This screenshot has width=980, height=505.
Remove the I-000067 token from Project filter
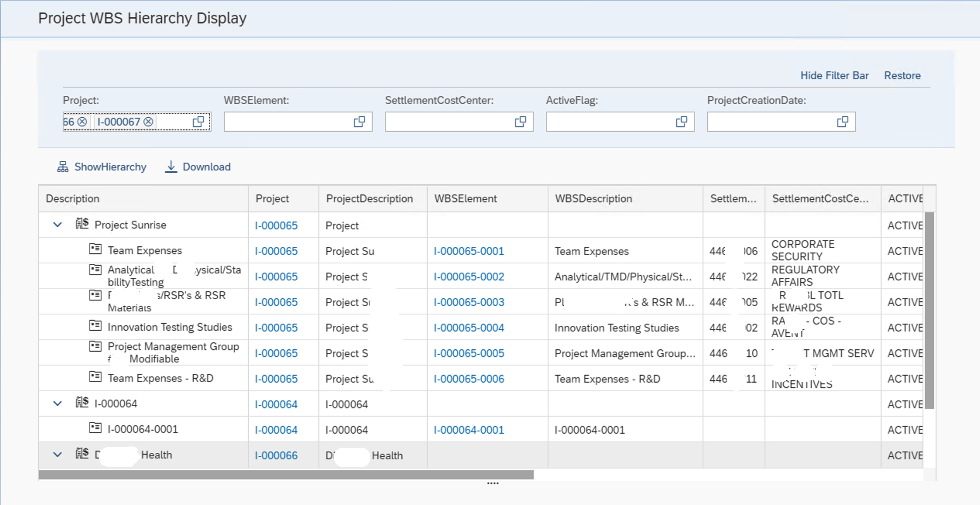click(x=148, y=122)
